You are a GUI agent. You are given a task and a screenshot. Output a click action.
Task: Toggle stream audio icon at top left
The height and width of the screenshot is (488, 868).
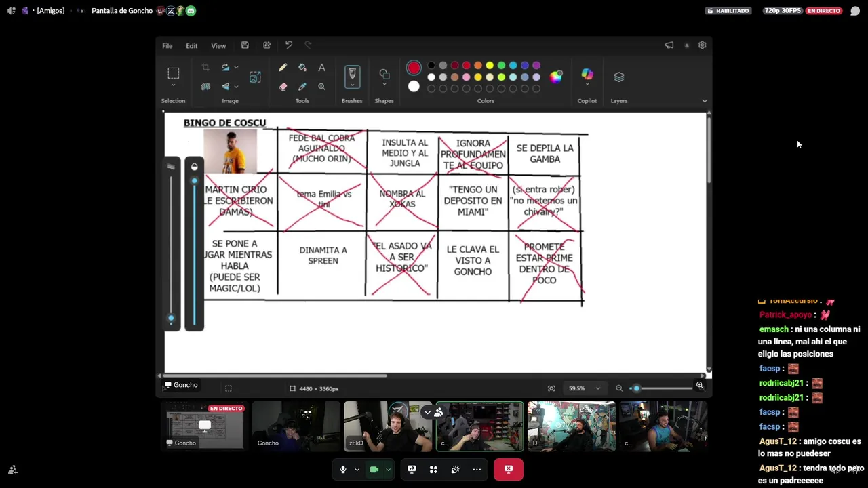click(x=11, y=11)
